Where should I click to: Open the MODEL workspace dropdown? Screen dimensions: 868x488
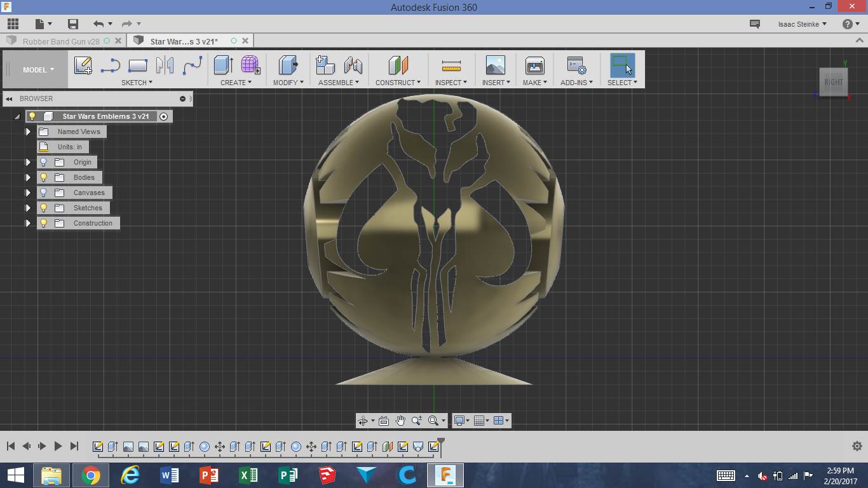[38, 70]
